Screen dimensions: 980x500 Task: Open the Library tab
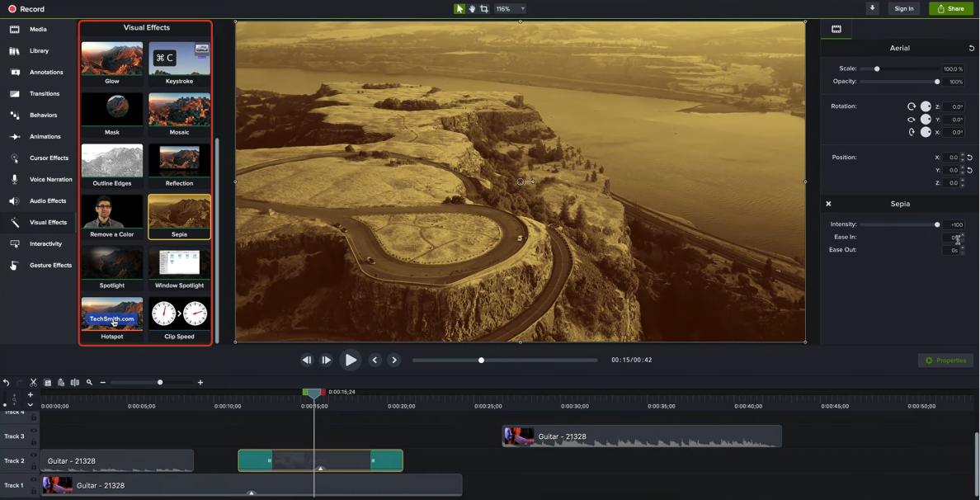point(38,50)
